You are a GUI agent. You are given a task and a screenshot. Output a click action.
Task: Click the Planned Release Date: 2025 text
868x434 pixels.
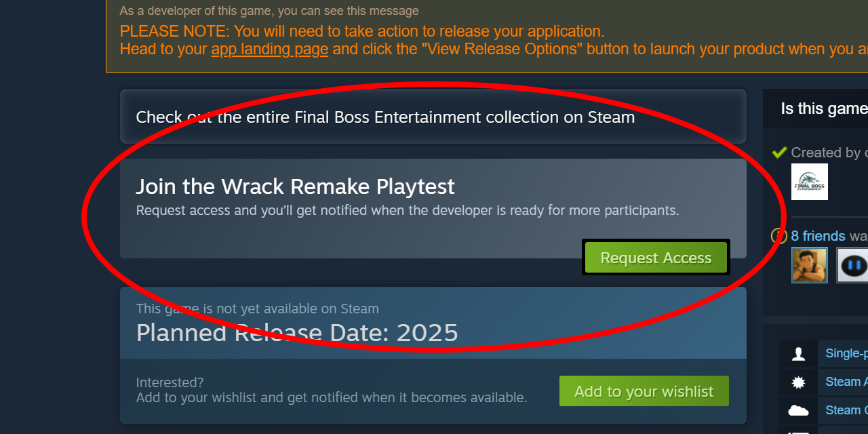pos(297,333)
